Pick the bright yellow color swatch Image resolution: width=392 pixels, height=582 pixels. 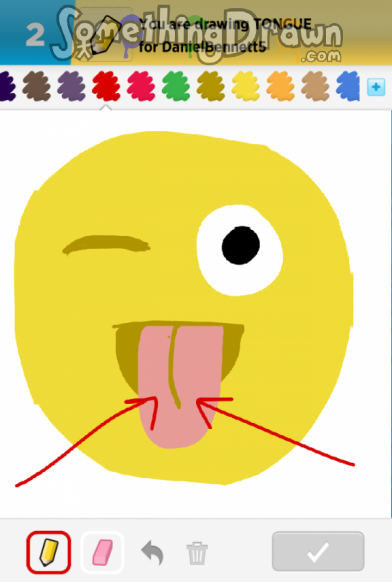point(246,86)
